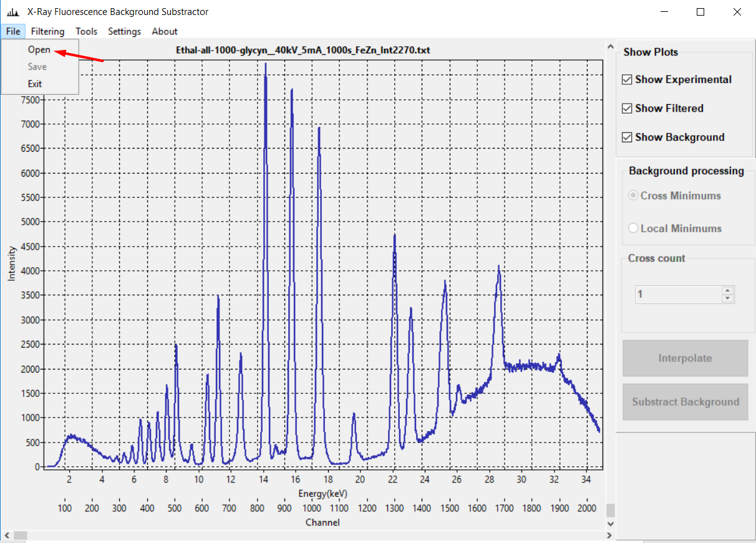Open the File menu
The width and height of the screenshot is (756, 543).
click(x=13, y=31)
